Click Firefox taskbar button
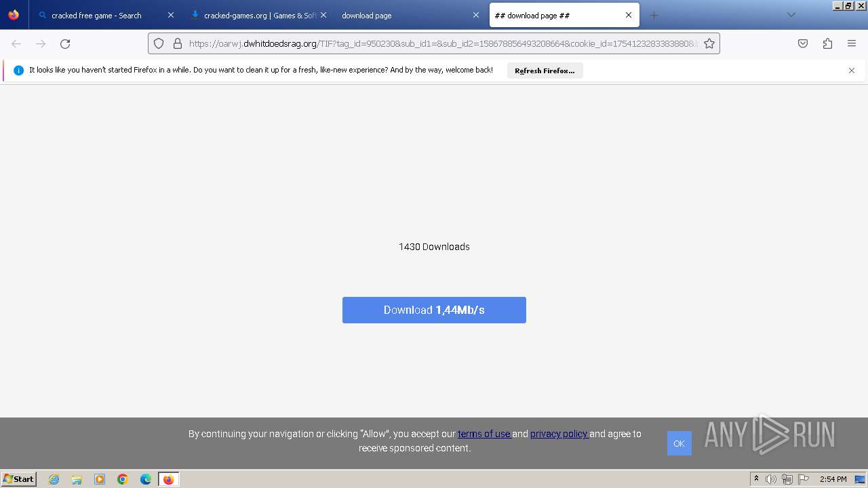The width and height of the screenshot is (868, 488). [x=168, y=479]
